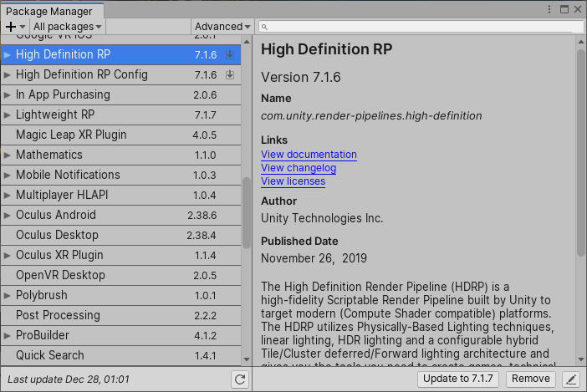Image resolution: width=587 pixels, height=392 pixels.
Task: Open the All packages filter dropdown
Action: pyautogui.click(x=67, y=27)
